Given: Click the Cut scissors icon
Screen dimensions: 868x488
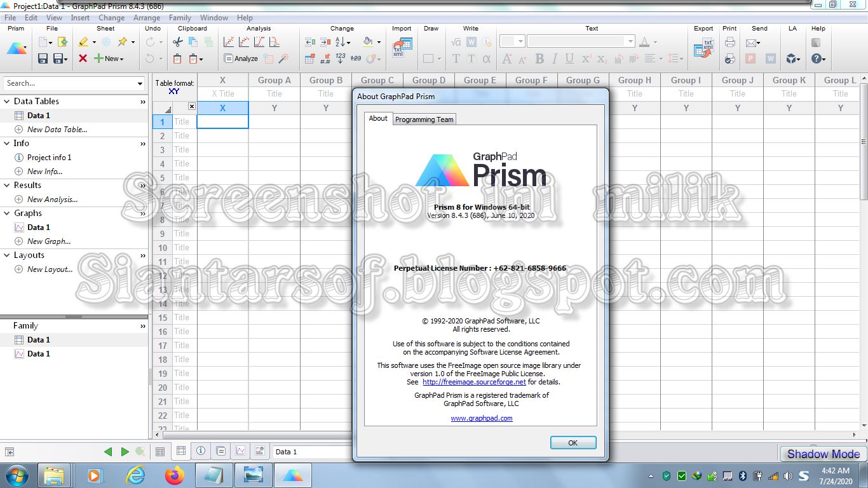Looking at the screenshot, I should point(177,42).
